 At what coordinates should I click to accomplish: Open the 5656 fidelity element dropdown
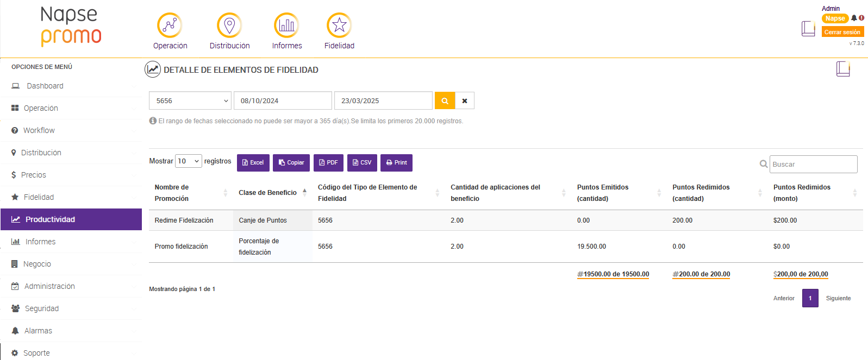click(190, 100)
